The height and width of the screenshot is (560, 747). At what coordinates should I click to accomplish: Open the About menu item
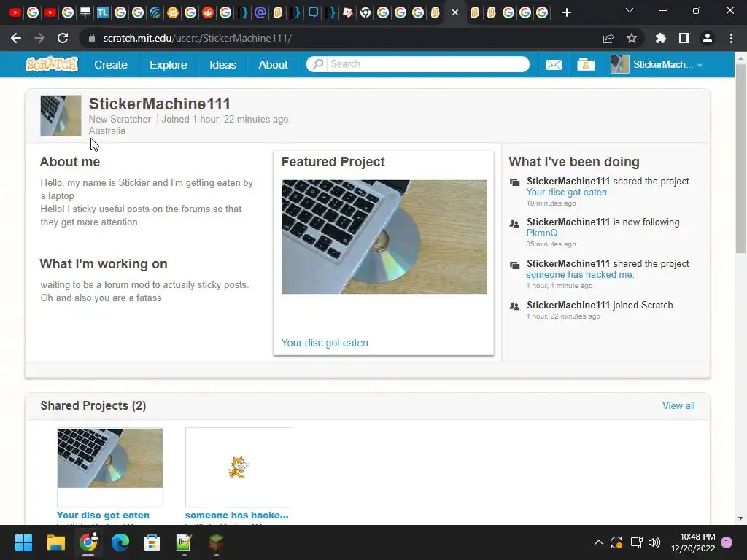[273, 64]
